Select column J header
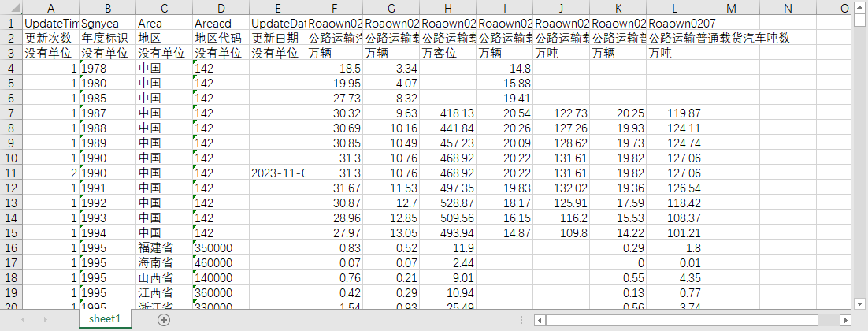This screenshot has width=868, height=331. point(562,8)
